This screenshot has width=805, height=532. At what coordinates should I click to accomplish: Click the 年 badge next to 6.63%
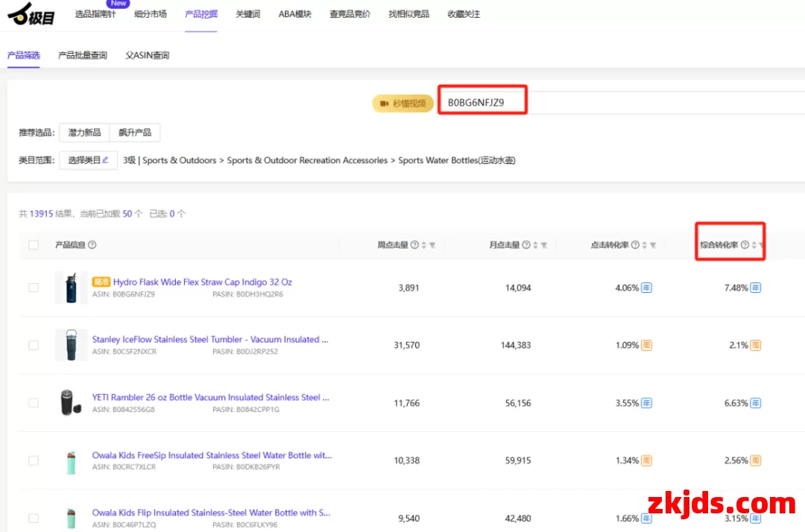point(756,403)
